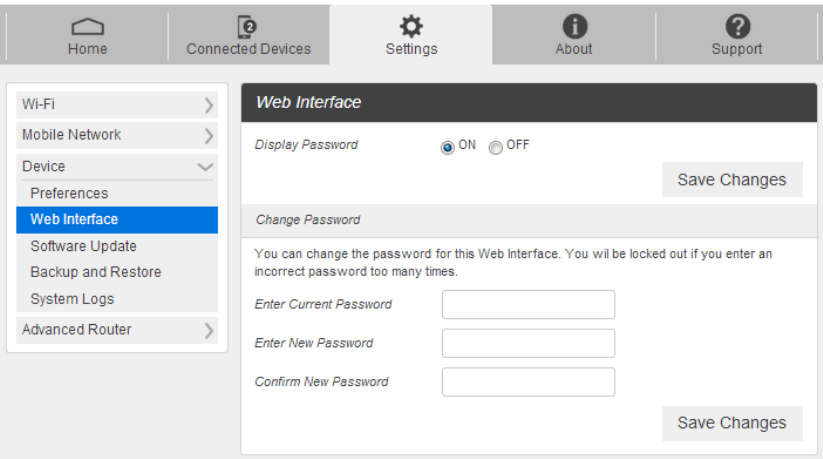Click the Support question mark icon
823x459 pixels.
tap(737, 27)
